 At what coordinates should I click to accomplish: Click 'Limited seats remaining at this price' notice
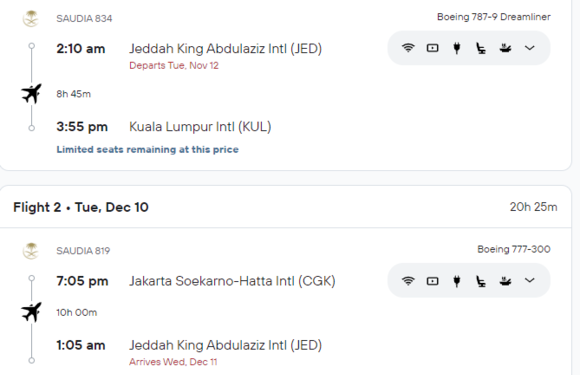tap(147, 149)
